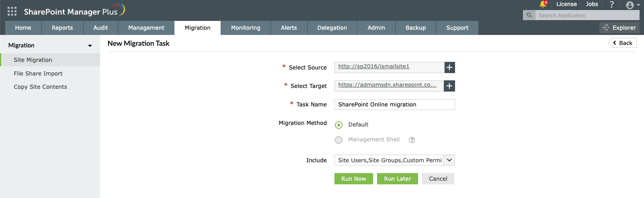Go Back from New Migration Task
644x198 pixels.
click(623, 43)
